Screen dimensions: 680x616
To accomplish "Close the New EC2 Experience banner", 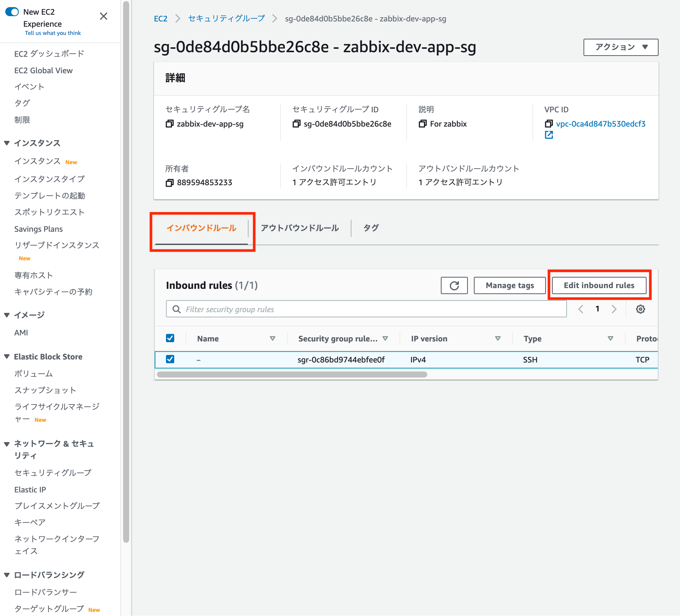I will click(104, 16).
